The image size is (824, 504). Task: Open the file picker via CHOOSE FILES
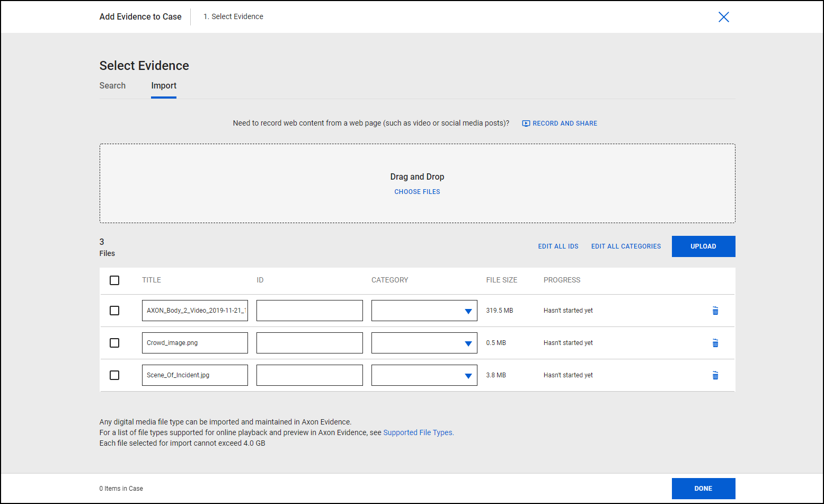pos(417,191)
